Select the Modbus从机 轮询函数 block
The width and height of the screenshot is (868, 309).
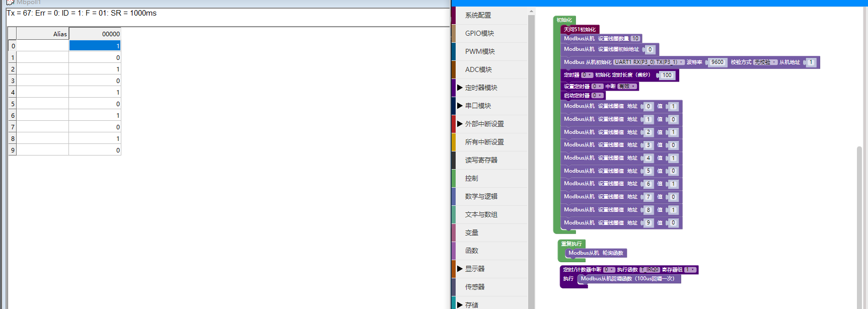click(596, 253)
